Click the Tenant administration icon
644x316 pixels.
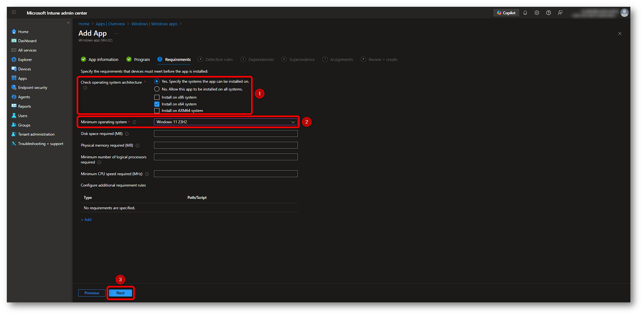[14, 134]
